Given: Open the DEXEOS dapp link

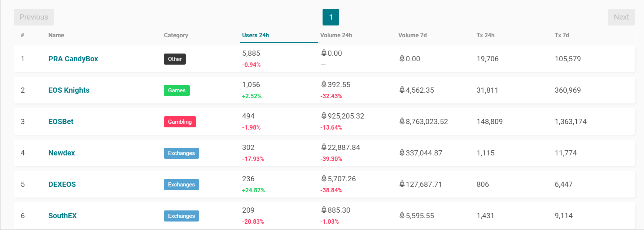Looking at the screenshot, I should 62,184.
